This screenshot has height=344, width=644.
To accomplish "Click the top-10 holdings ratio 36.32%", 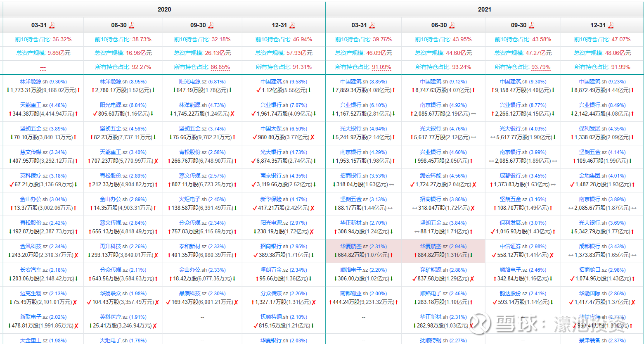I will tap(62, 40).
